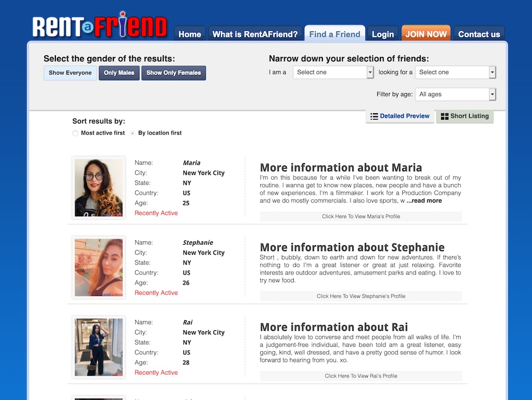Click 'Show Everyone' filter button
This screenshot has width=532, height=400.
click(x=70, y=73)
